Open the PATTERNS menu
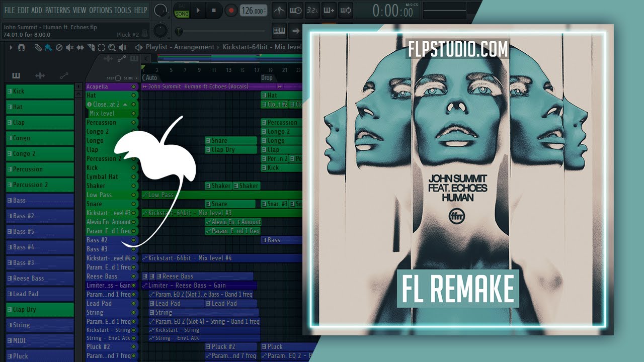 tap(57, 10)
